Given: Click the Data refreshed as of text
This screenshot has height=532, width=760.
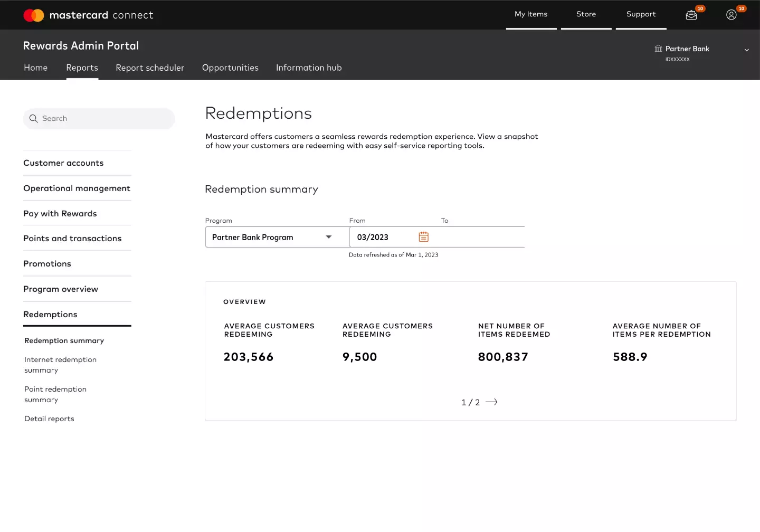Looking at the screenshot, I should coord(394,255).
